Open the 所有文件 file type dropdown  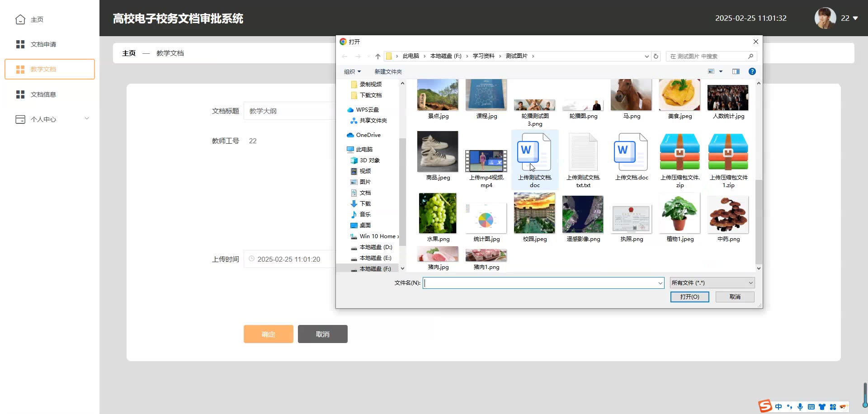(x=712, y=283)
